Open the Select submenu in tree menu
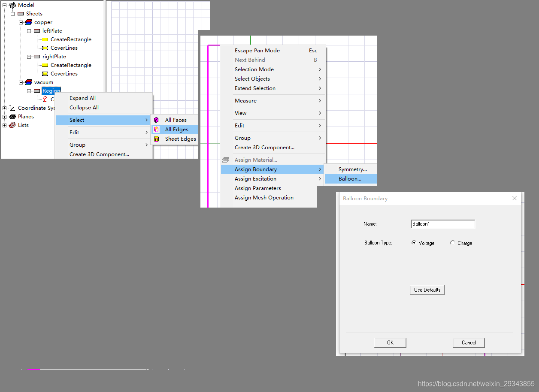 tap(104, 120)
